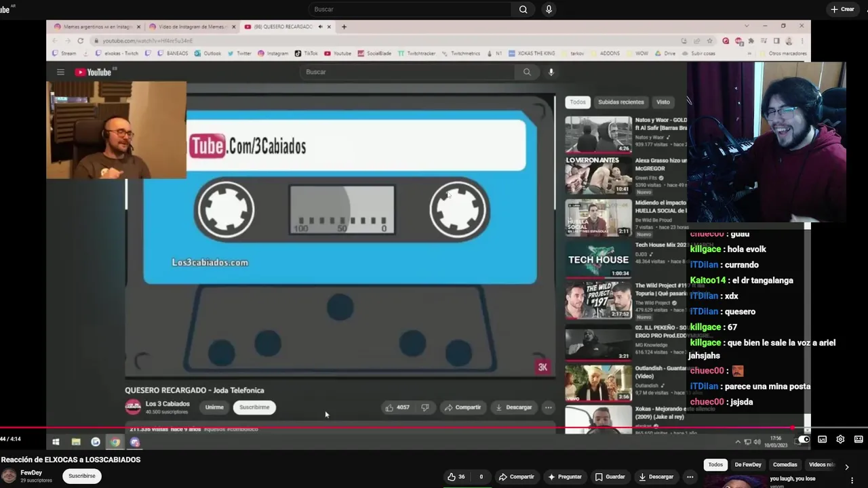The image size is (868, 488).
Task: Focus the inner YouTube Buscar field
Action: click(407, 72)
